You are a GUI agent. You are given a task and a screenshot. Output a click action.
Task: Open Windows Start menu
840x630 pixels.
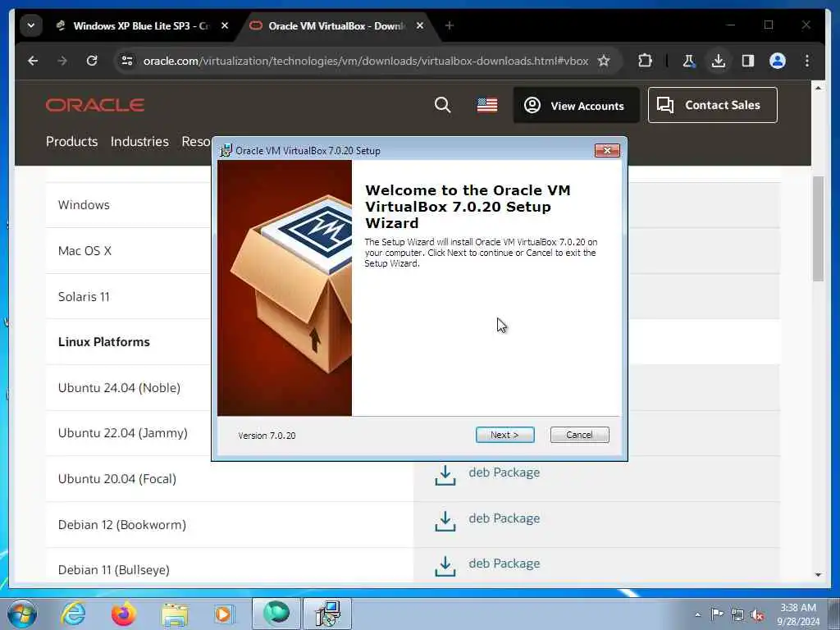tap(22, 614)
